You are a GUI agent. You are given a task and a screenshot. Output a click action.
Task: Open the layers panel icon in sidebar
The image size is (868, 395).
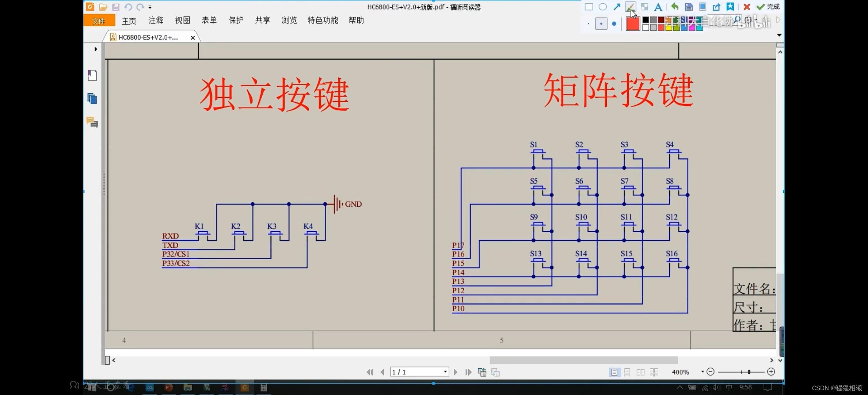pos(92,99)
